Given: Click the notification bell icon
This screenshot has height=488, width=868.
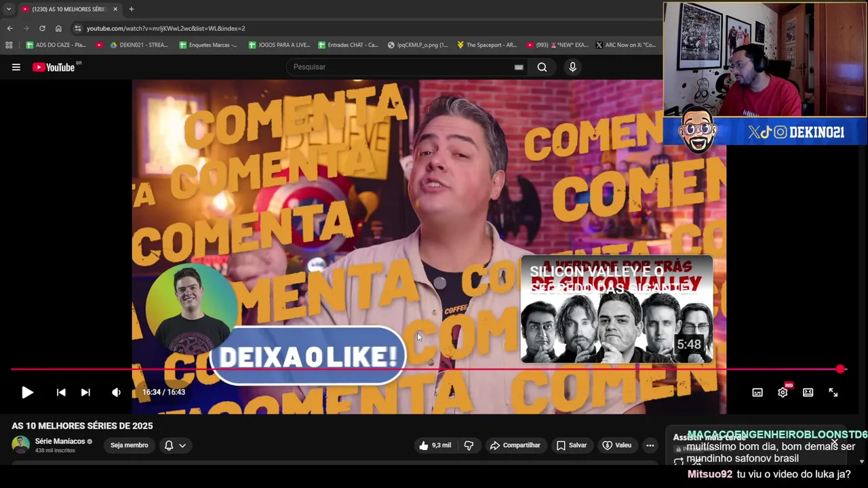Looking at the screenshot, I should pos(169,445).
